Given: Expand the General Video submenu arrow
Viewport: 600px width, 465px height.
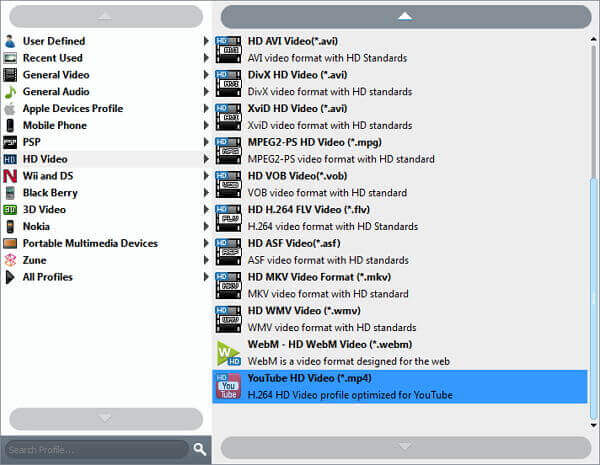Looking at the screenshot, I should coord(206,75).
